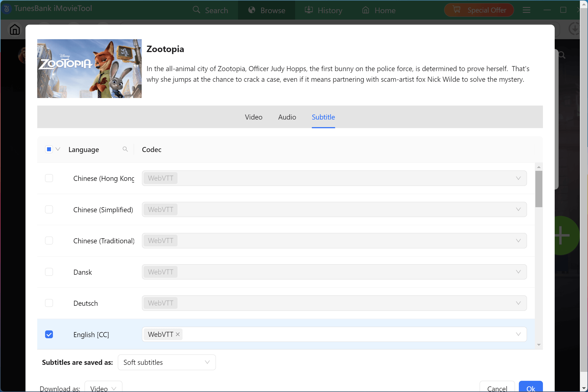The image size is (588, 392).
Task: Open the Download as Video dropdown
Action: (103, 388)
